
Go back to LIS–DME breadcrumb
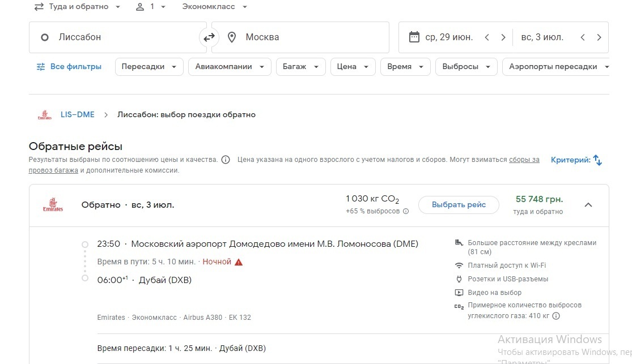pyautogui.click(x=78, y=115)
